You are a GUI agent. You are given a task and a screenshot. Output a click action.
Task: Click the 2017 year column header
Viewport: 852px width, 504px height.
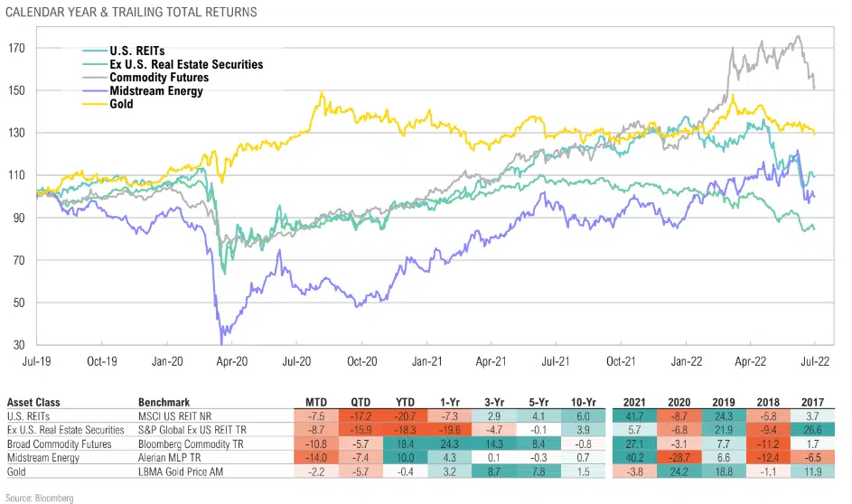pyautogui.click(x=815, y=400)
